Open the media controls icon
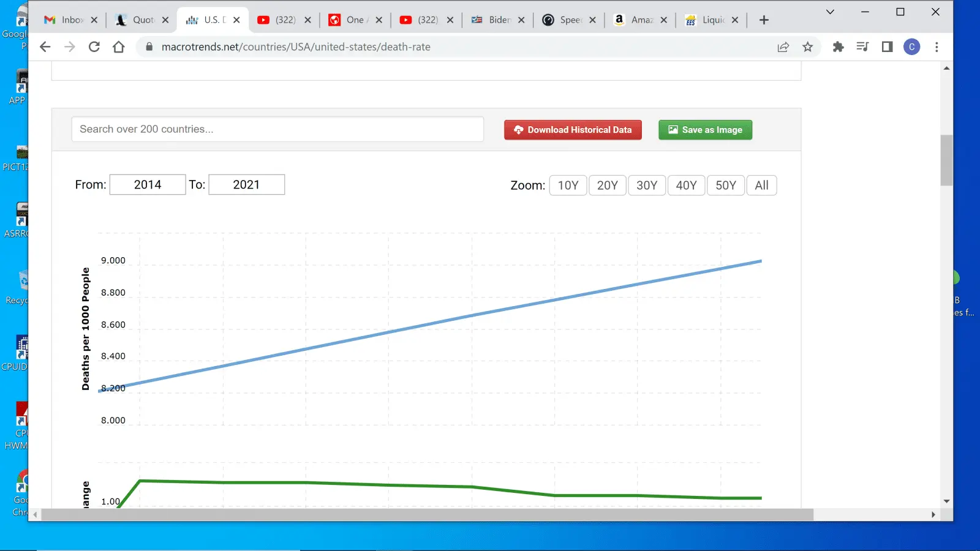Screen dimensions: 980x551 pyautogui.click(x=862, y=47)
